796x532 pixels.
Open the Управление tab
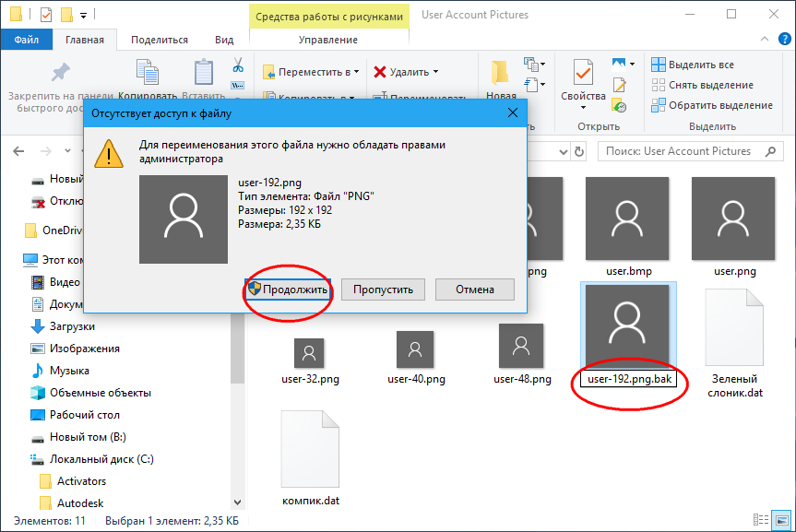(x=328, y=40)
